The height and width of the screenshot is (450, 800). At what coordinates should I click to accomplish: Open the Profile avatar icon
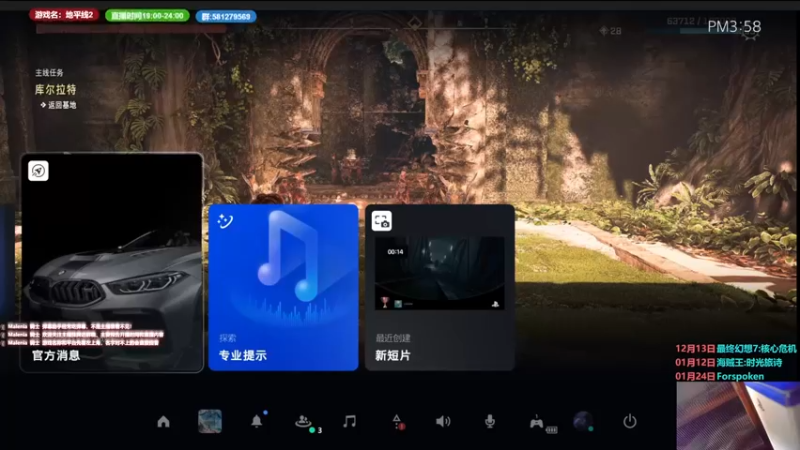[x=583, y=421]
